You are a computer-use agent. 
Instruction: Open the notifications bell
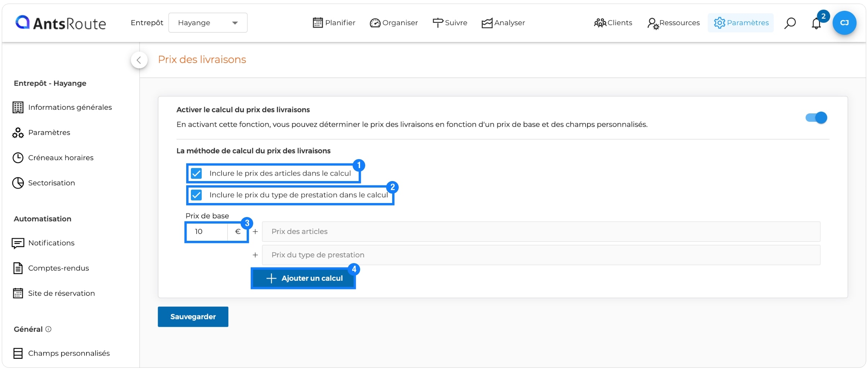tap(816, 23)
